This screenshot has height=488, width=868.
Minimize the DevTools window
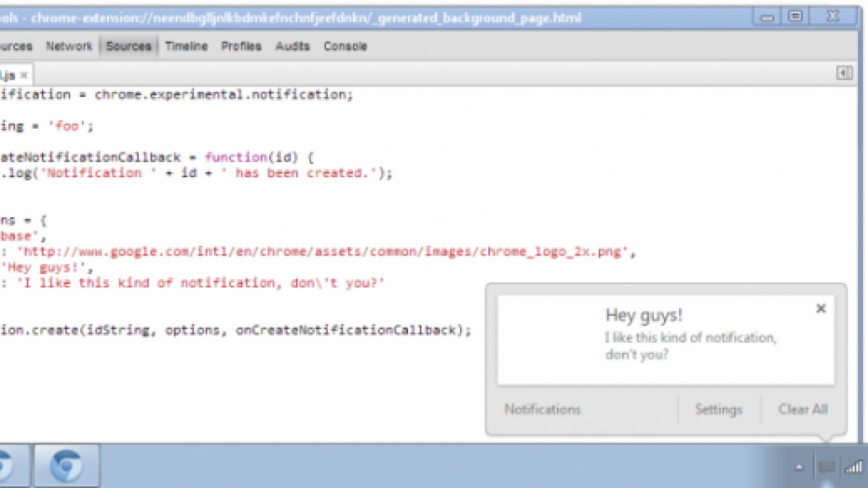(x=767, y=16)
